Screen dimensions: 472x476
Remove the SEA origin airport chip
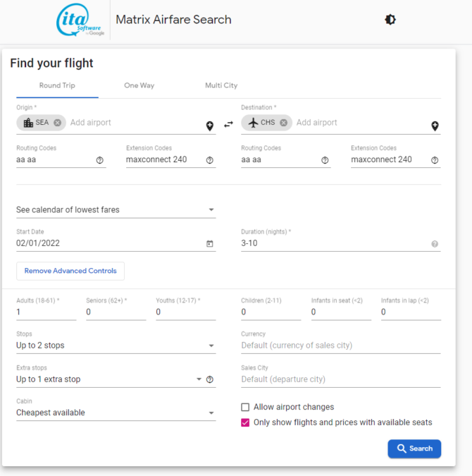58,123
